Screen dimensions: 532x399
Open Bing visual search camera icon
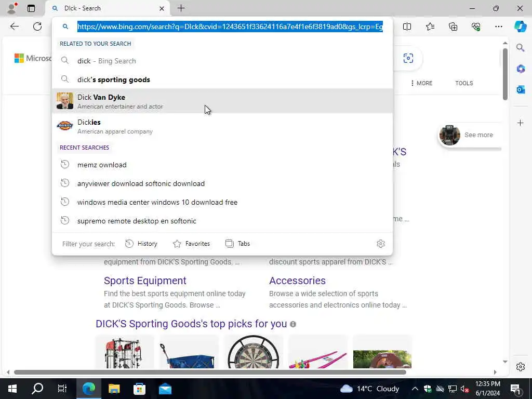click(408, 58)
